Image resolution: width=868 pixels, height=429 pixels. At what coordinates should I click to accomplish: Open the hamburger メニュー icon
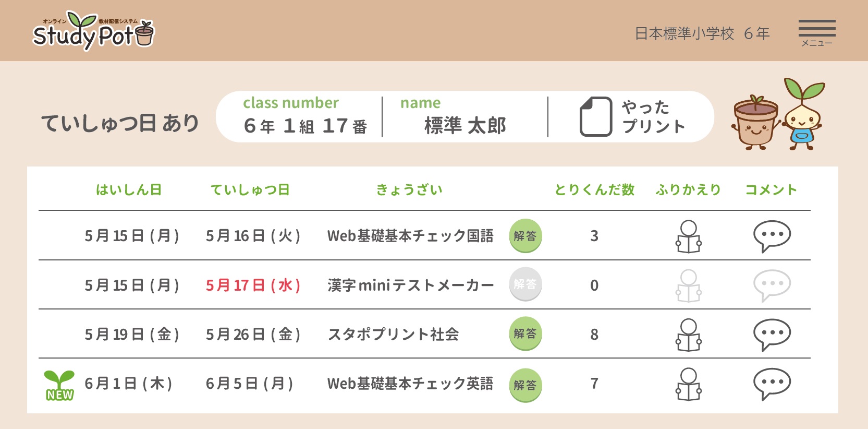click(817, 33)
